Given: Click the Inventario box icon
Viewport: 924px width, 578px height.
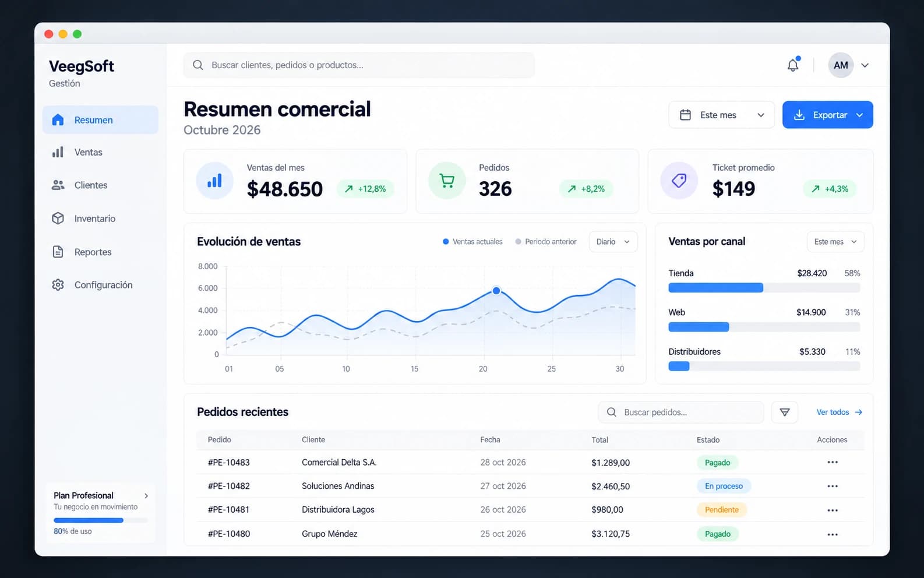Looking at the screenshot, I should click(x=58, y=218).
